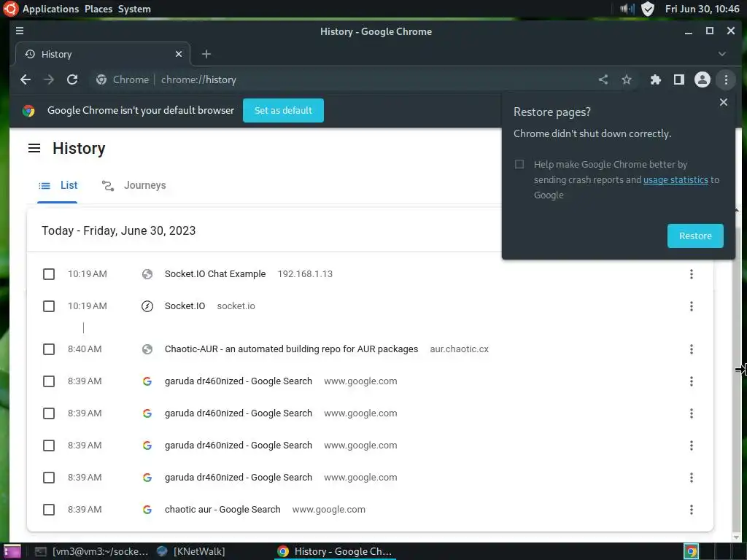Switch to vm3 terminal taskbar item

click(91, 551)
